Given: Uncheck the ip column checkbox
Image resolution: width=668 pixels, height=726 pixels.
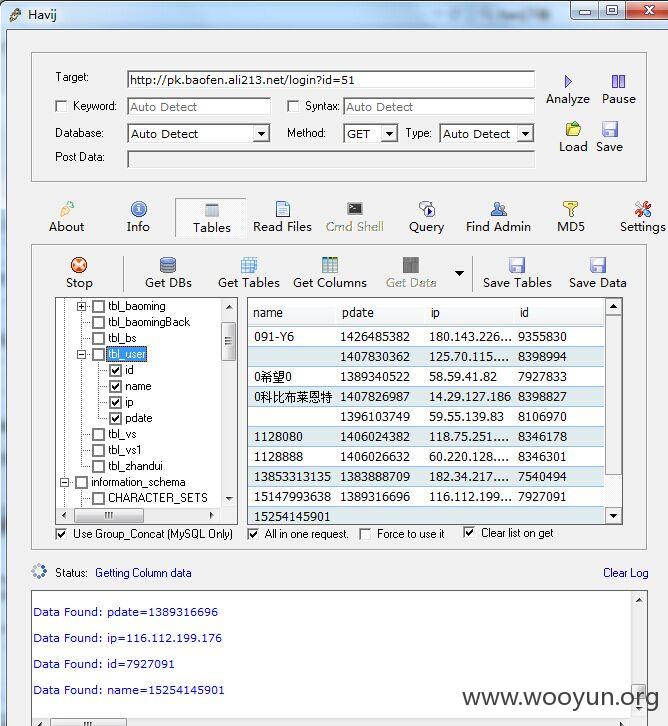Looking at the screenshot, I should click(x=115, y=402).
